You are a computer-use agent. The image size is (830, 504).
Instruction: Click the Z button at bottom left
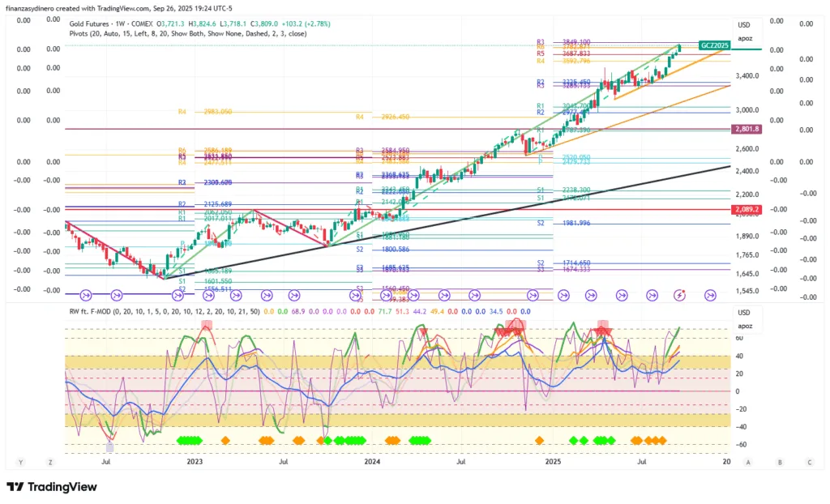pos(49,462)
